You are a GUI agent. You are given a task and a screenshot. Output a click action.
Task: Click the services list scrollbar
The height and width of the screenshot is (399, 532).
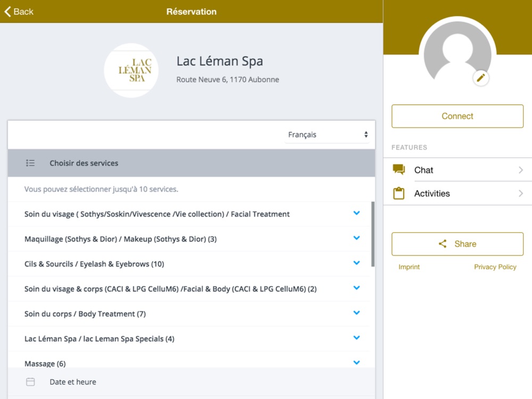(373, 234)
